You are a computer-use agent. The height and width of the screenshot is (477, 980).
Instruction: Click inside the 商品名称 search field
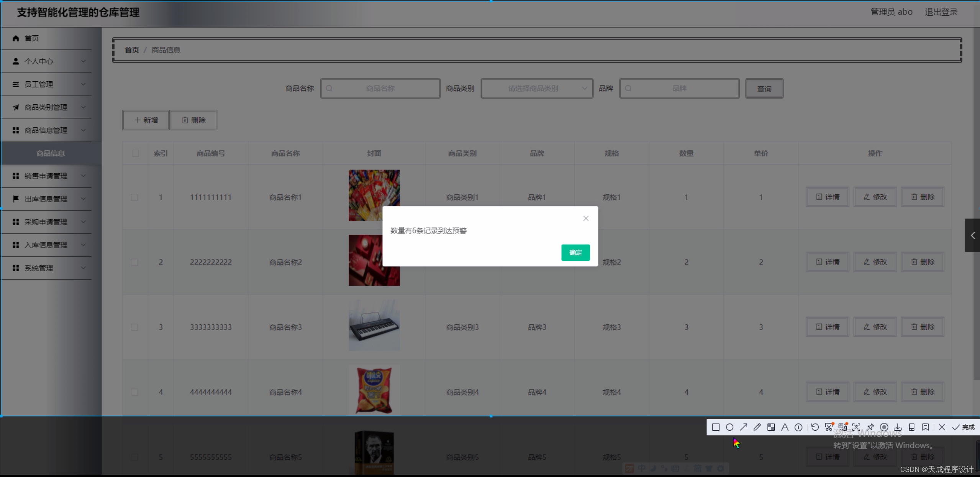tap(380, 88)
